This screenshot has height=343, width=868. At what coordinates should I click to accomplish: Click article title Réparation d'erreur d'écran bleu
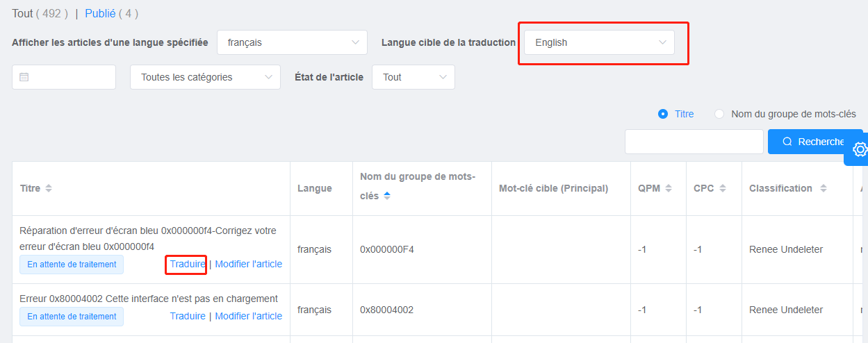point(149,238)
